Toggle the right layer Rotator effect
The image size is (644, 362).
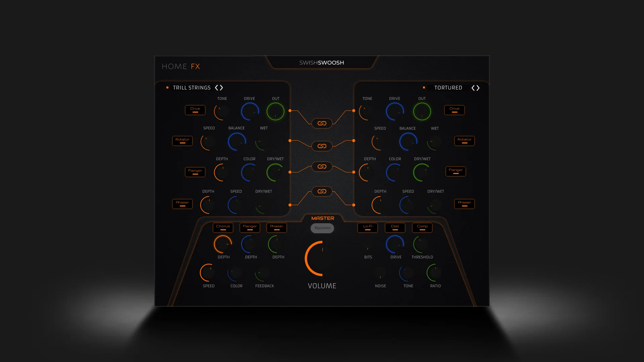[x=465, y=141]
